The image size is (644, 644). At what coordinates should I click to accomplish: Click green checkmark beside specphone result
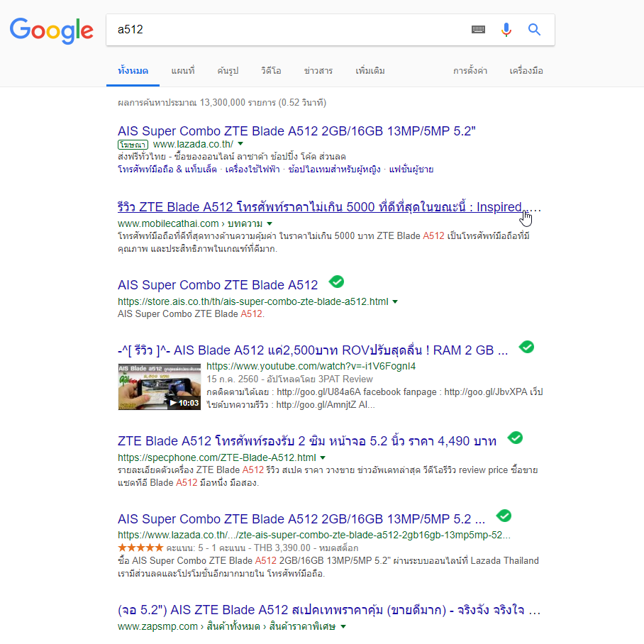click(x=515, y=438)
